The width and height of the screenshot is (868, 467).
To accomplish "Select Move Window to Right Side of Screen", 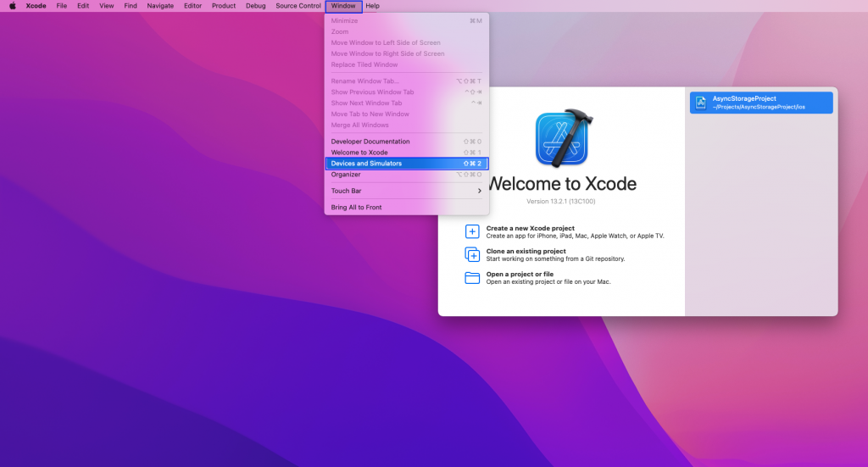I will pyautogui.click(x=406, y=53).
